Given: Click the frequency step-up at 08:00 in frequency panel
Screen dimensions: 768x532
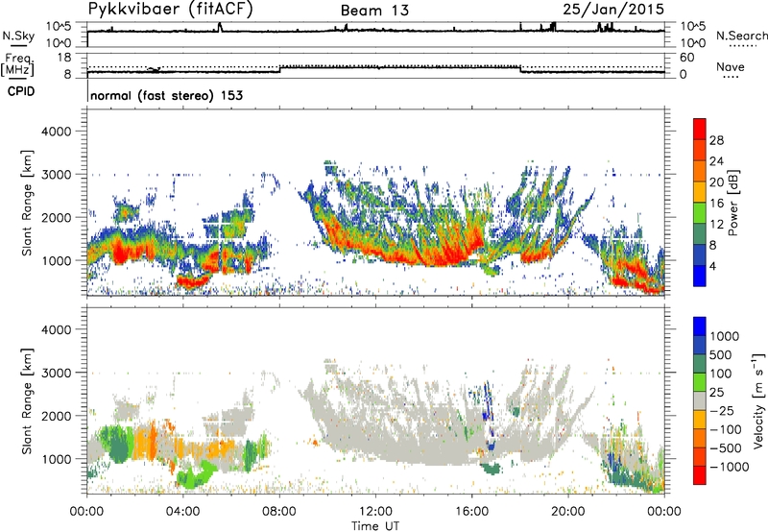Looking at the screenshot, I should [279, 69].
